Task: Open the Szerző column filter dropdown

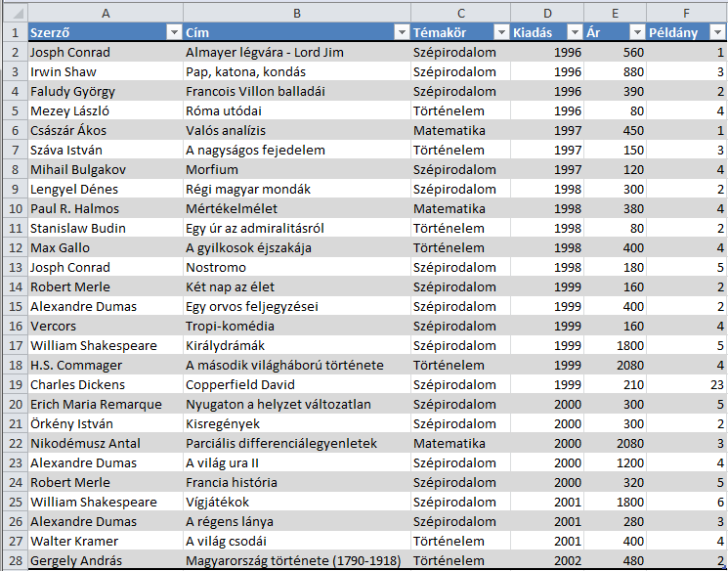Action: (175, 32)
